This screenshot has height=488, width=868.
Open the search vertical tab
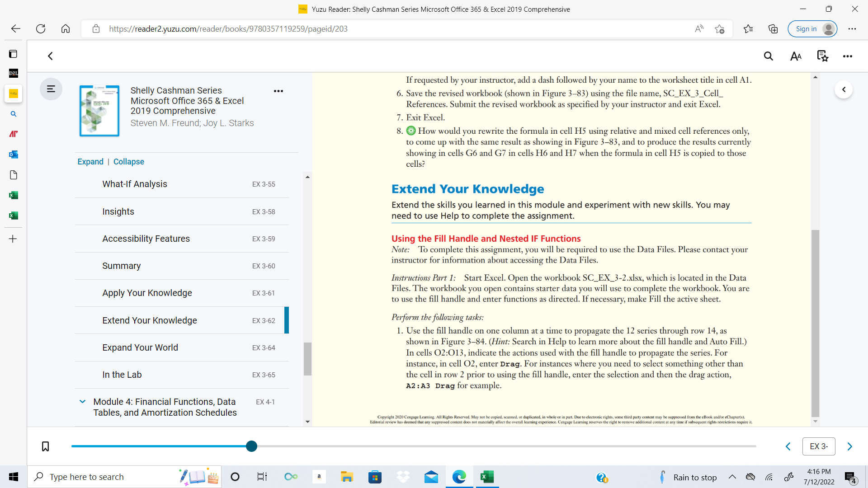coord(13,114)
